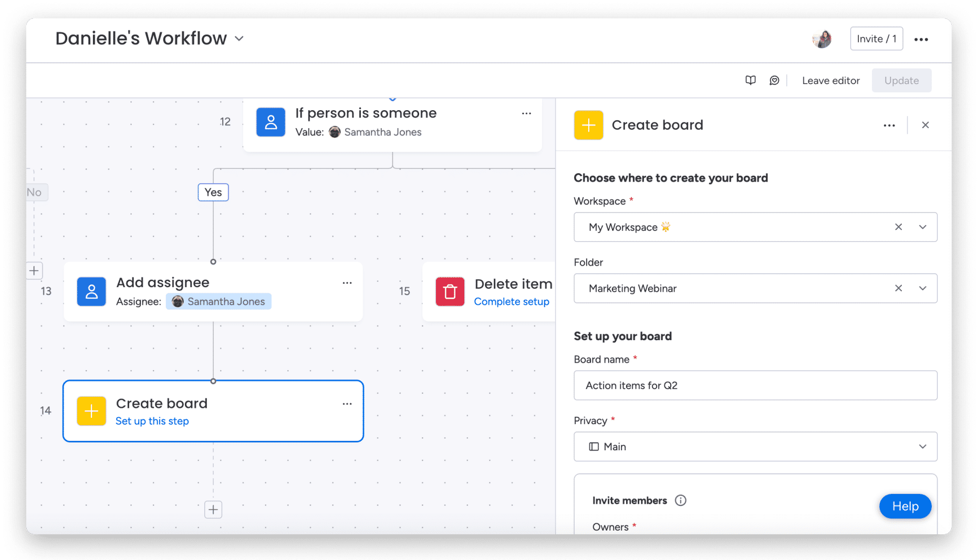Expand the Workspace dropdown
Image resolution: width=978 pixels, height=560 pixels.
[x=923, y=227]
